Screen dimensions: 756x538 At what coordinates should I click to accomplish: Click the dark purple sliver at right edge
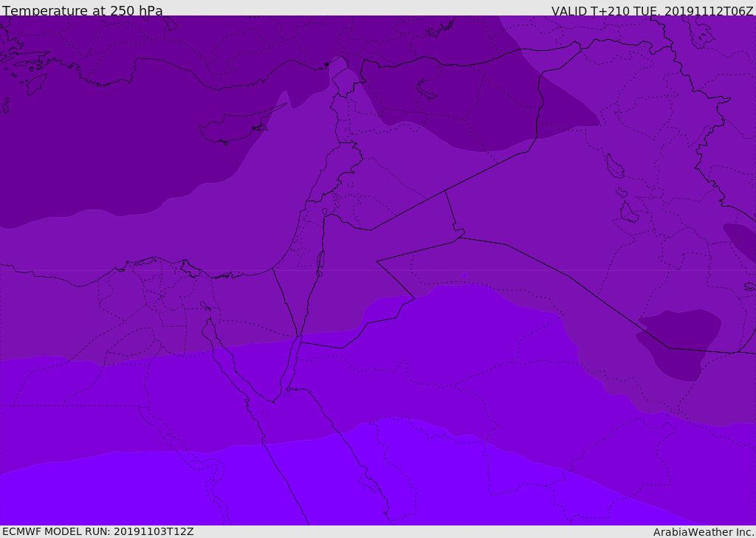740,243
